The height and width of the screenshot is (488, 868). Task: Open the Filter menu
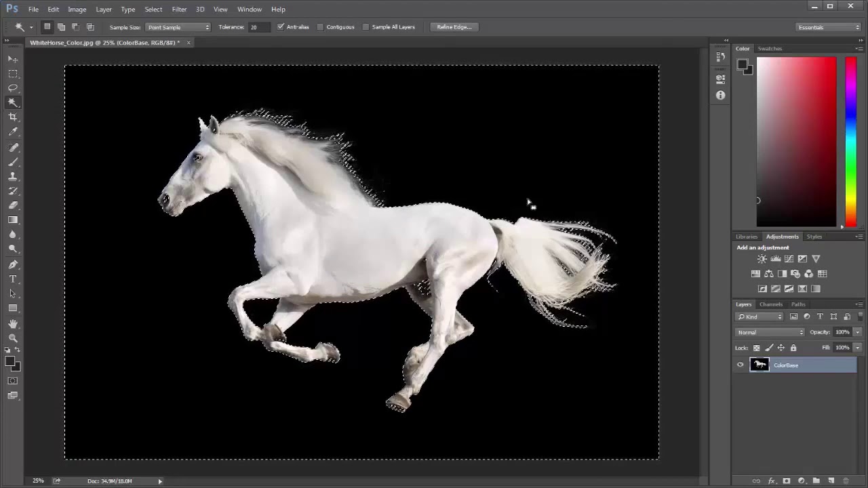point(179,9)
